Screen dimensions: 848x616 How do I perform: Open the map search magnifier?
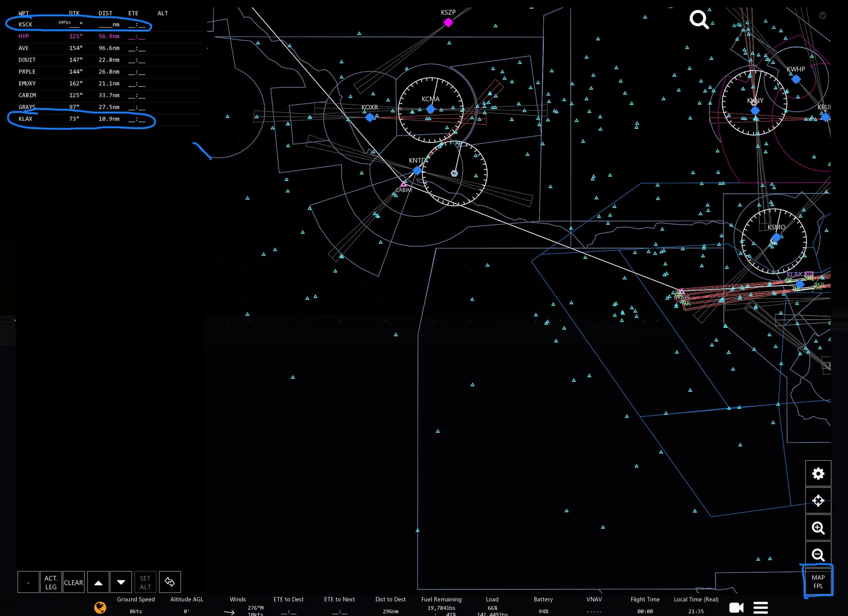699,20
